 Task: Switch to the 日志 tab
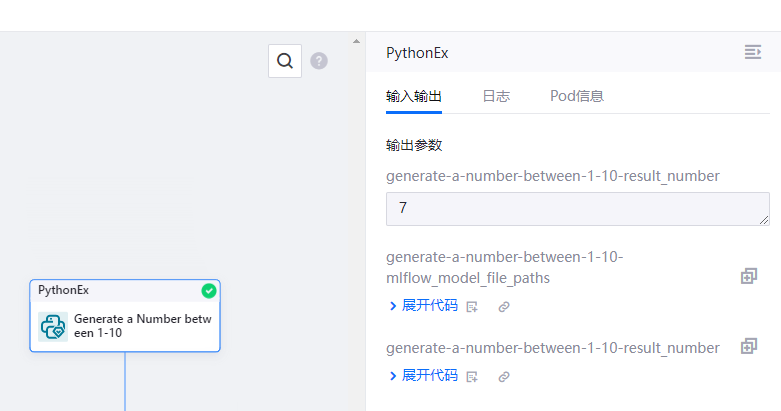pyautogui.click(x=496, y=96)
